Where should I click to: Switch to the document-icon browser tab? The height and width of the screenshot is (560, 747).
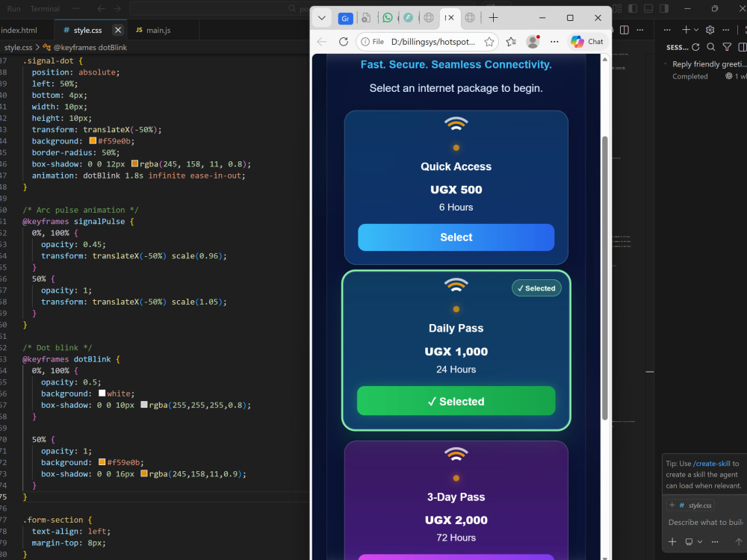pyautogui.click(x=366, y=18)
